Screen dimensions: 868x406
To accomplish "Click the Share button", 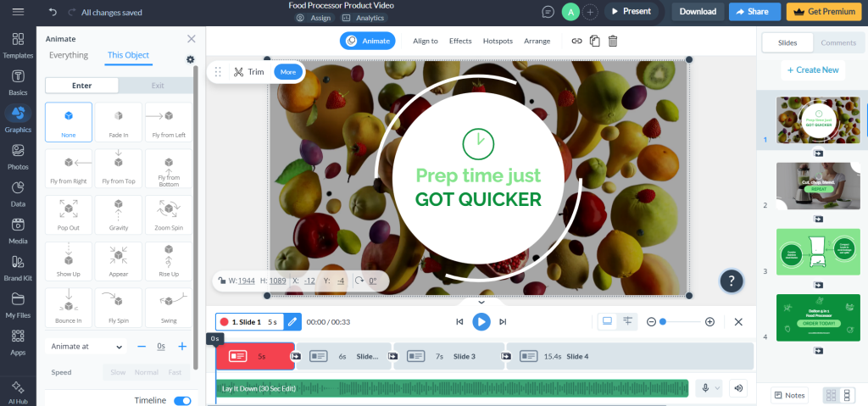I will 754,12.
